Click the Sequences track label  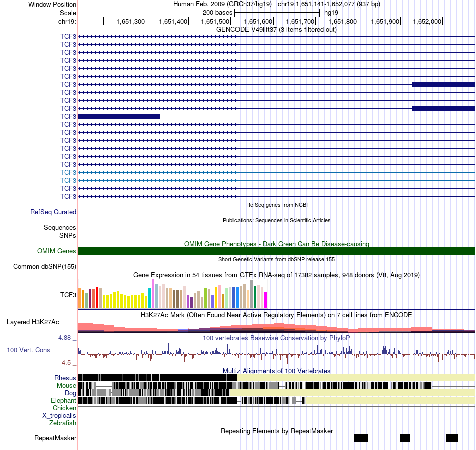tap(60, 227)
